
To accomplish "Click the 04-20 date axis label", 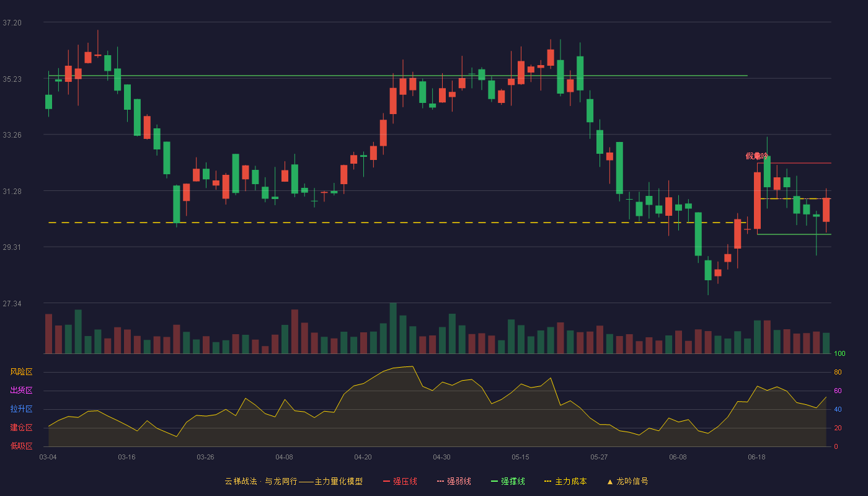I will (363, 457).
